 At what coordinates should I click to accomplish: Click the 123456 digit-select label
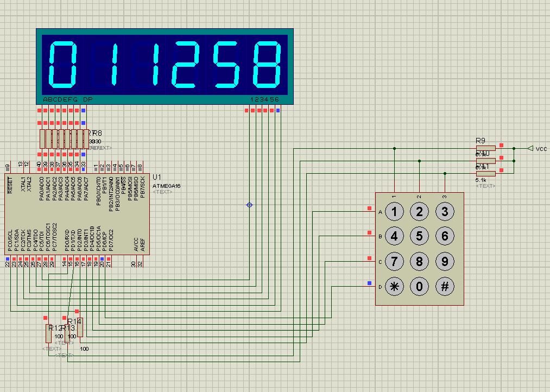[x=265, y=99]
